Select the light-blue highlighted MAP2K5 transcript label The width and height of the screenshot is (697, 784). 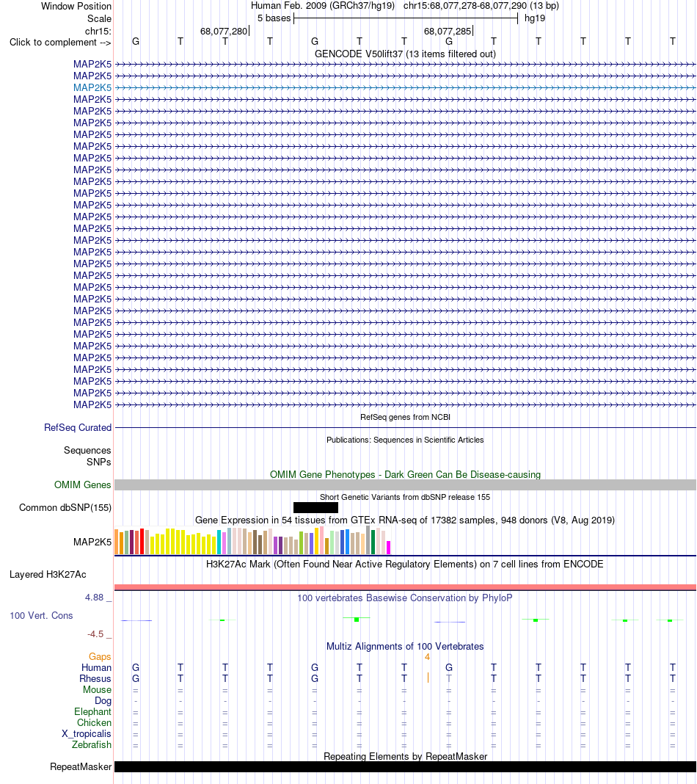pos(92,87)
